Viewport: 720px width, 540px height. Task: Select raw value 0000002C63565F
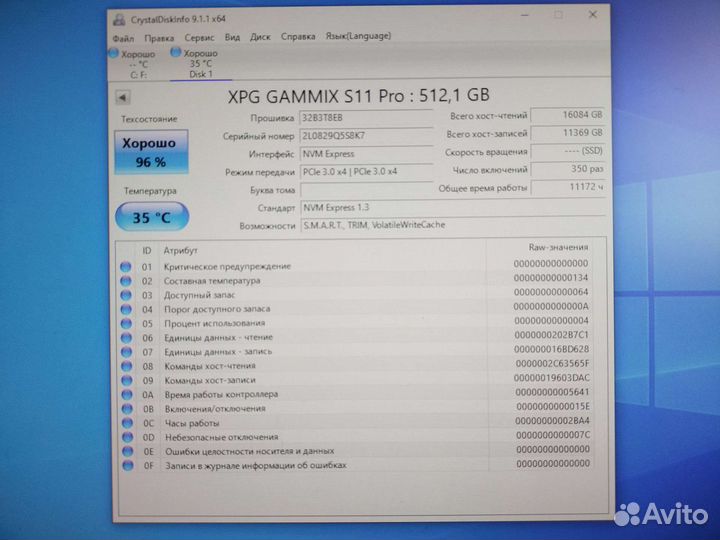(x=552, y=364)
